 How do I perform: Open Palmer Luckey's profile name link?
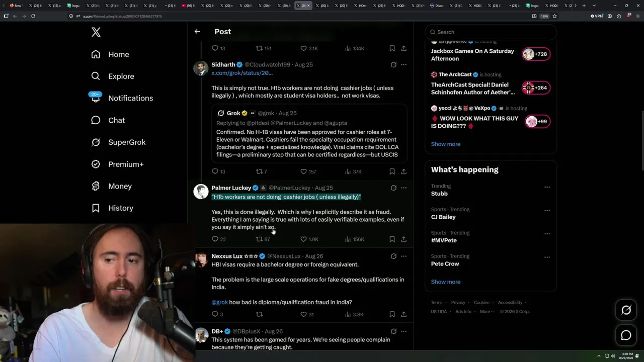pyautogui.click(x=231, y=188)
